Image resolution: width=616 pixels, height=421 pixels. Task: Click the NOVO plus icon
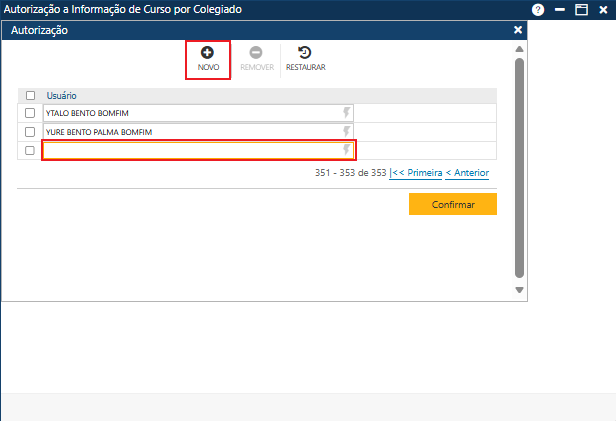click(208, 52)
